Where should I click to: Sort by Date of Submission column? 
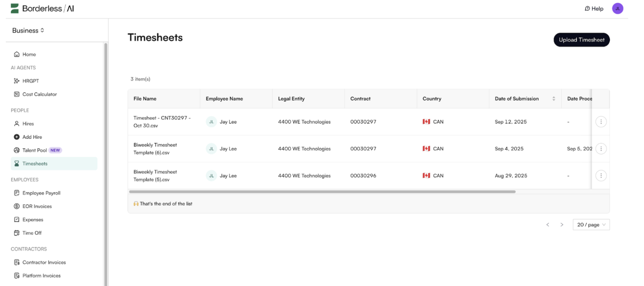point(553,99)
